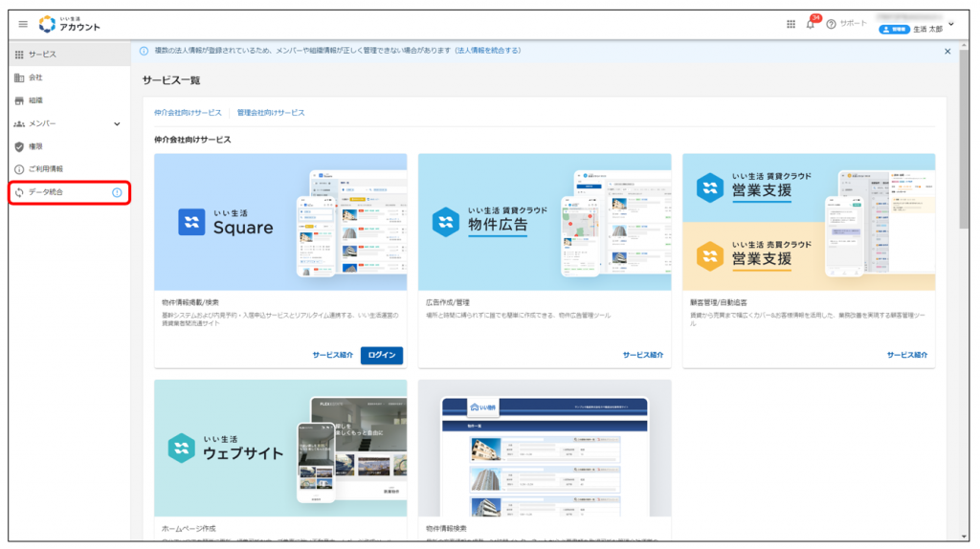Select 権限 in the sidebar
Image resolution: width=980 pixels, height=549 pixels.
pyautogui.click(x=69, y=146)
